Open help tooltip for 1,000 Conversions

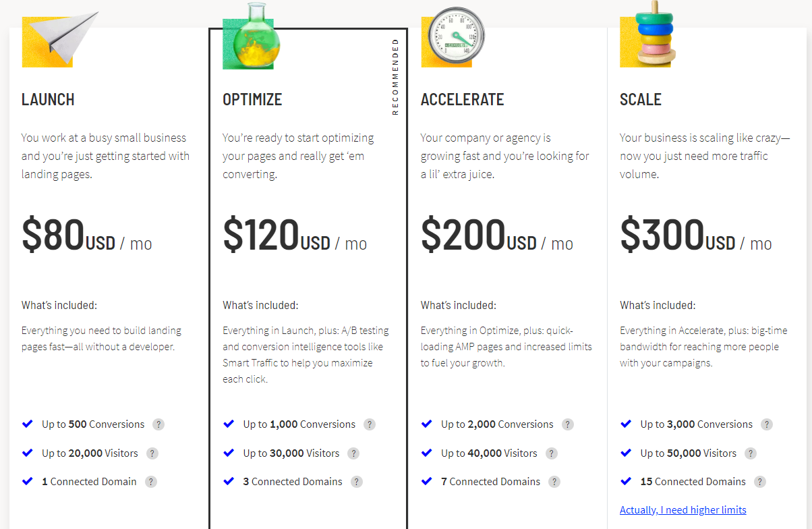click(x=370, y=424)
